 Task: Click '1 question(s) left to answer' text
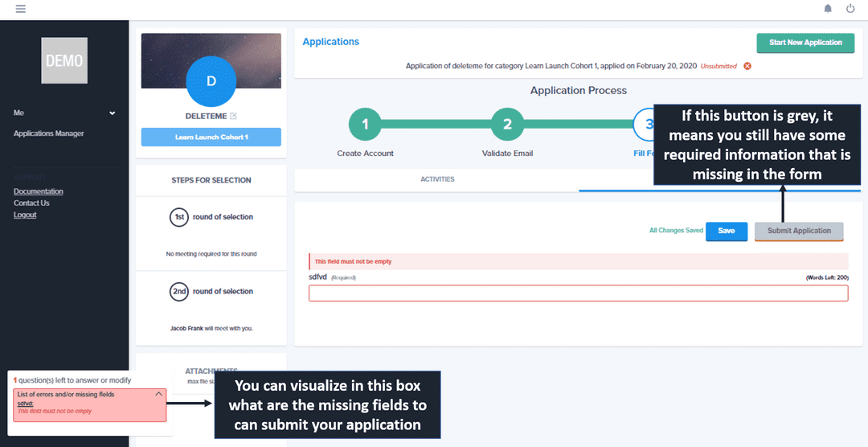pos(72,380)
